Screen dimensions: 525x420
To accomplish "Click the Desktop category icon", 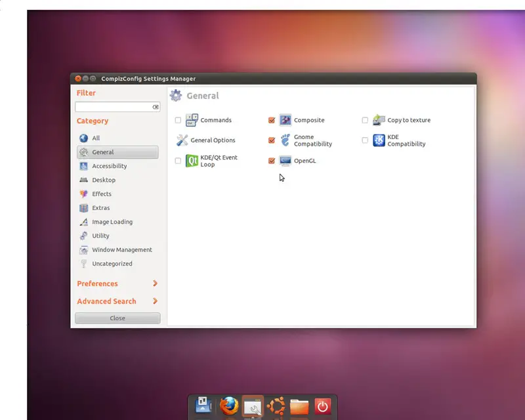I will [x=84, y=180].
